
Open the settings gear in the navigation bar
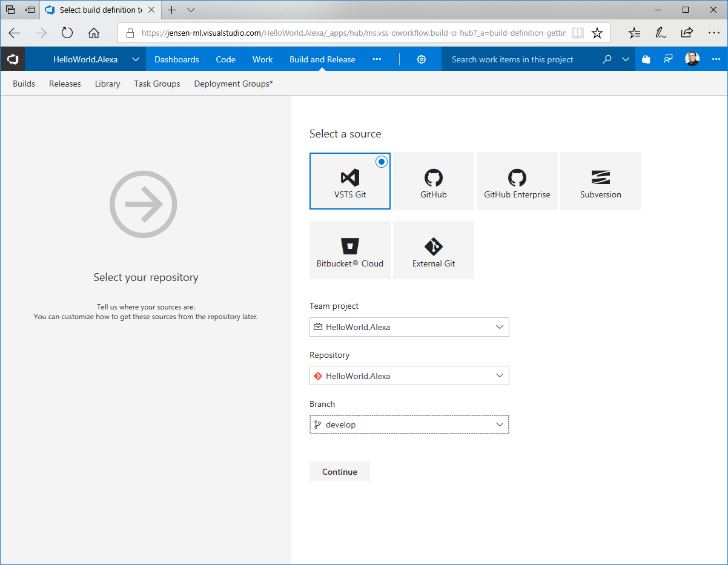(x=422, y=59)
